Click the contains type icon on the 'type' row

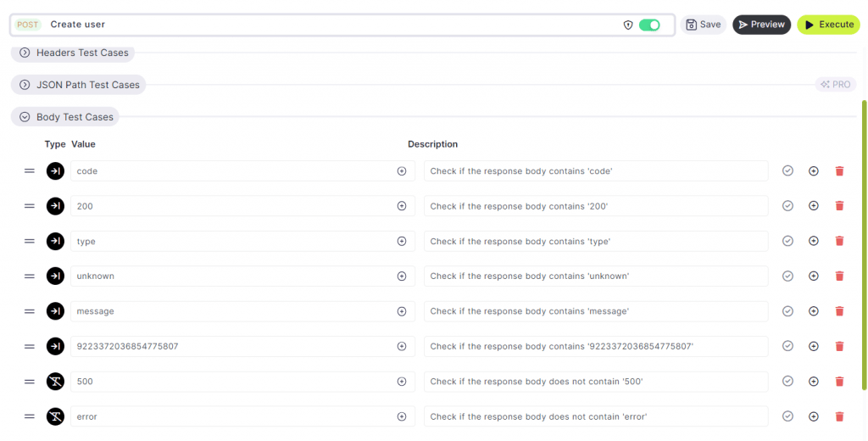(x=55, y=242)
